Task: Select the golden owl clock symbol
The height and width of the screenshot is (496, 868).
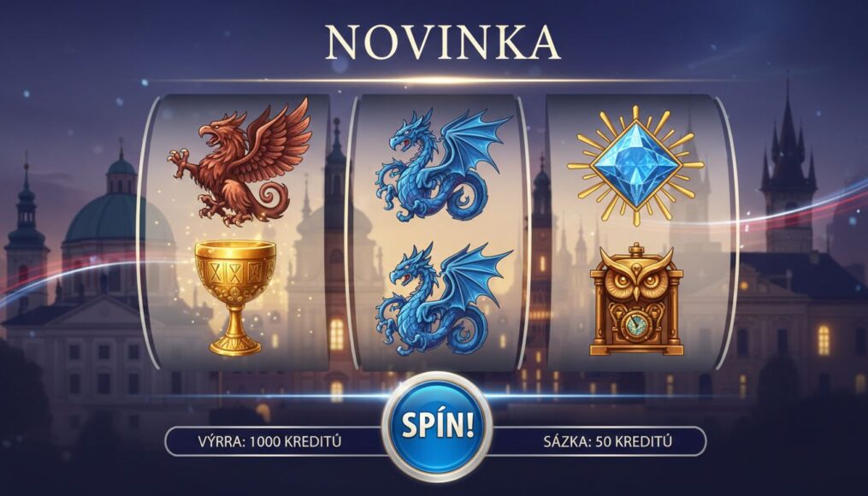Action: pyautogui.click(x=636, y=299)
